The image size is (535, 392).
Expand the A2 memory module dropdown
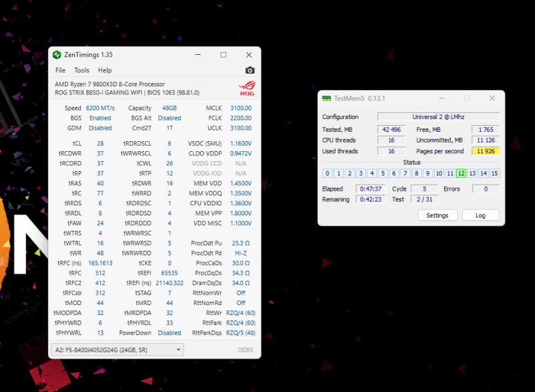(x=118, y=350)
